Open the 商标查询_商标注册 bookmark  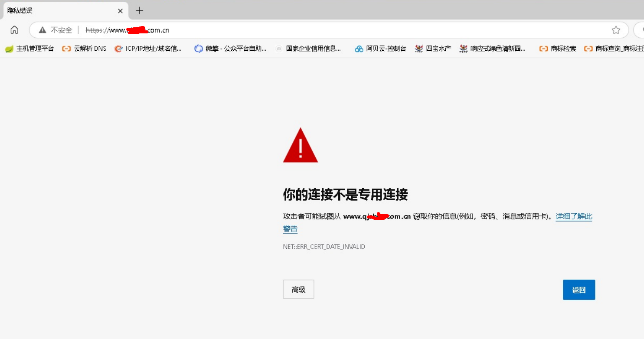click(616, 49)
